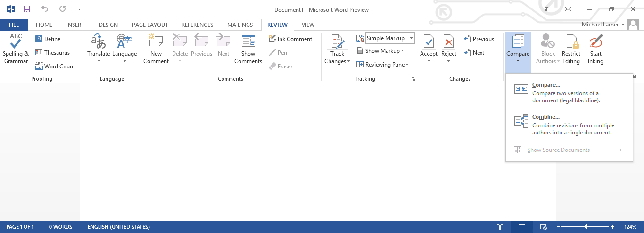Image resolution: width=644 pixels, height=233 pixels.
Task: Choose Compare two versions option
Action: click(x=569, y=93)
